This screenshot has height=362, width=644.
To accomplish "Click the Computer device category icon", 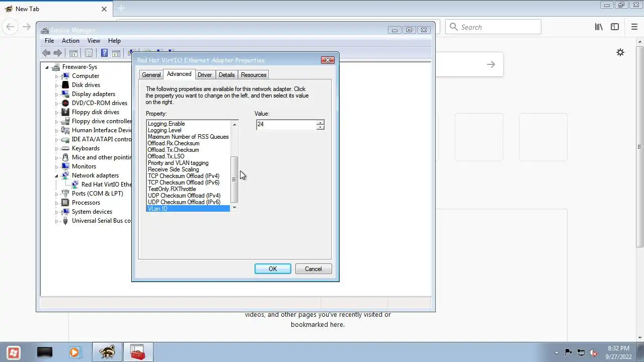I will coord(65,76).
